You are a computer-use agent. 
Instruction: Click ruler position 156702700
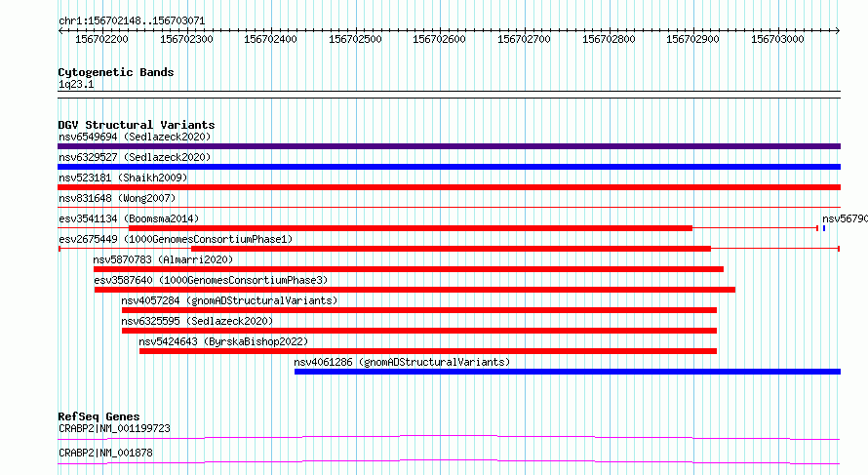point(525,39)
